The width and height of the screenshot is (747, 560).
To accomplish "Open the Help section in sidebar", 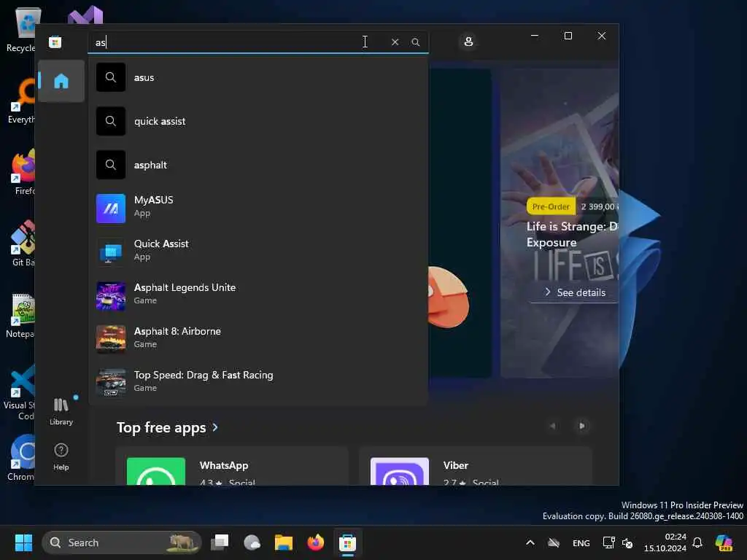I will (61, 456).
